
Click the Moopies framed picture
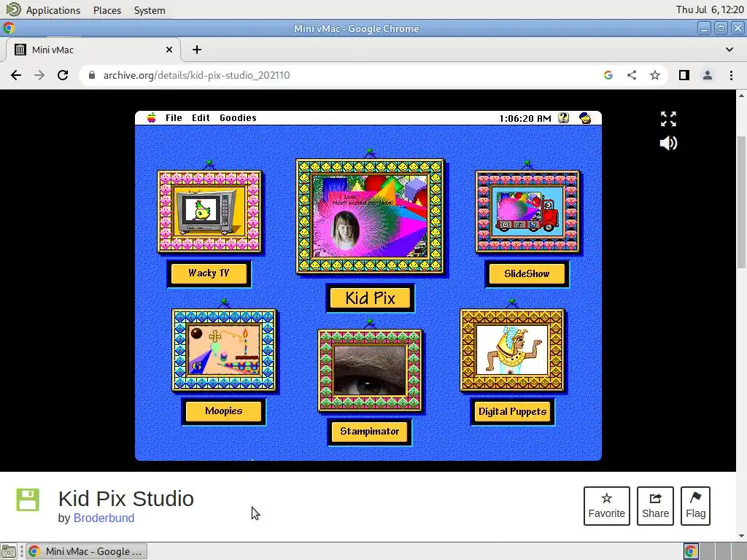point(224,350)
